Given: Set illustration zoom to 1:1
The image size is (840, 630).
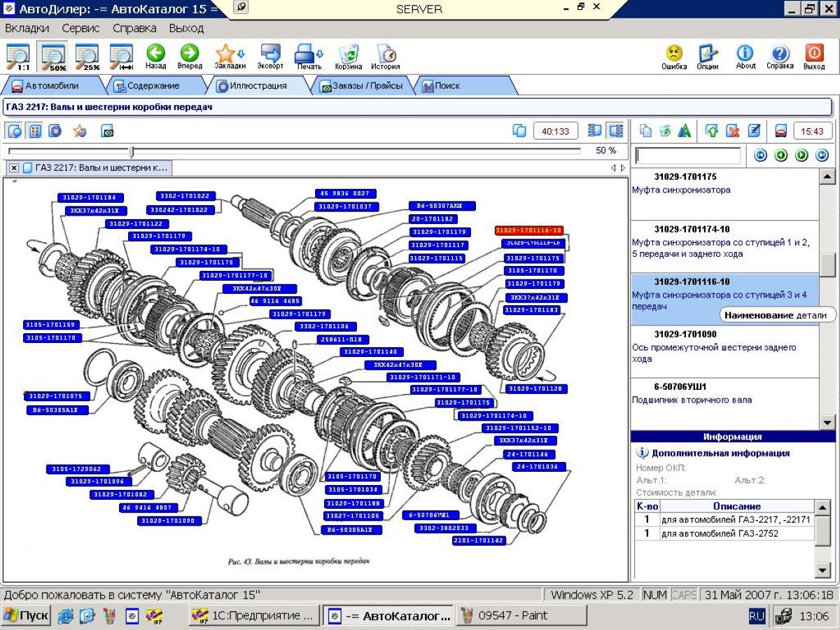Looking at the screenshot, I should (x=19, y=57).
